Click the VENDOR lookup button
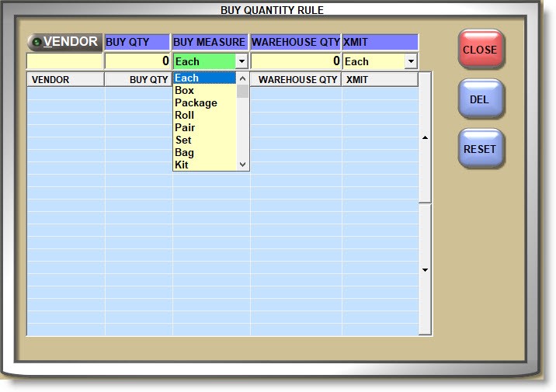Viewport: 556px width, 392px height. tap(64, 42)
